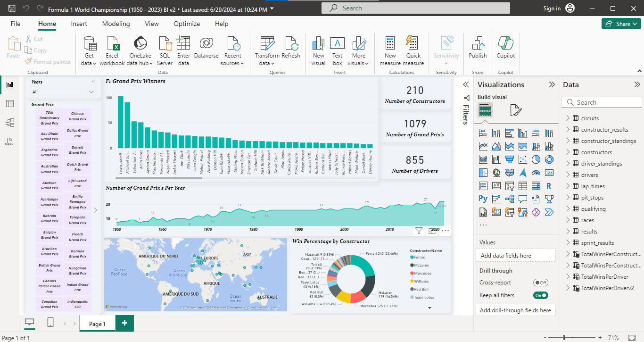Open the Years slicer dropdown
The height and width of the screenshot is (342, 644).
[x=91, y=92]
